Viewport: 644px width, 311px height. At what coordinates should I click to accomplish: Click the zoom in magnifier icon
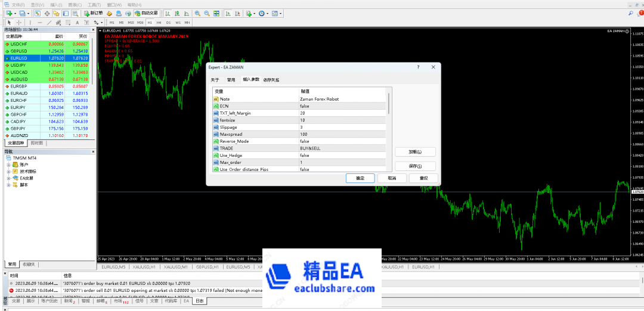197,13
